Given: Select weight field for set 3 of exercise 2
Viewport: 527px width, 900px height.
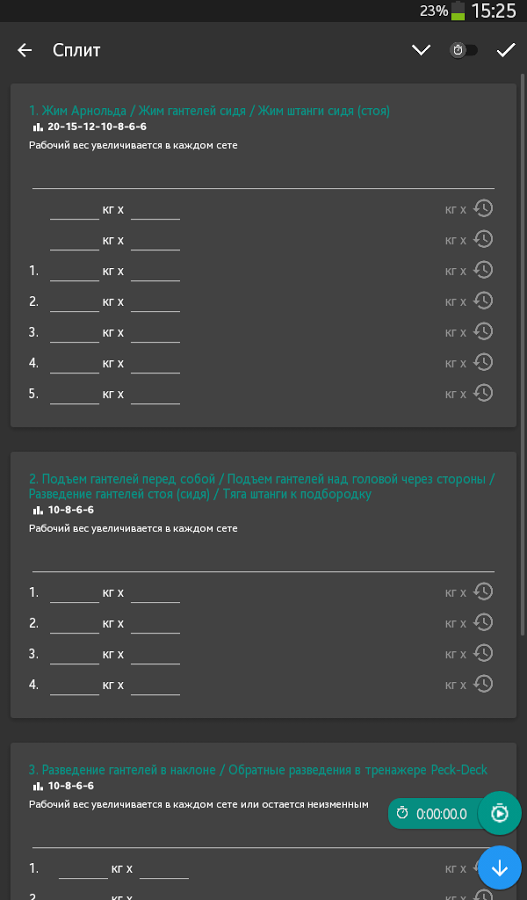Looking at the screenshot, I should point(75,655).
